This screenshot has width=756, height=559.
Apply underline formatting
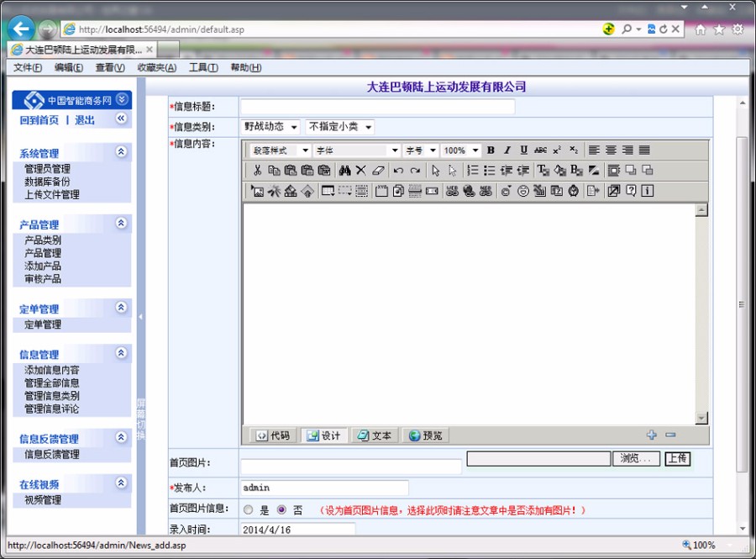point(522,150)
